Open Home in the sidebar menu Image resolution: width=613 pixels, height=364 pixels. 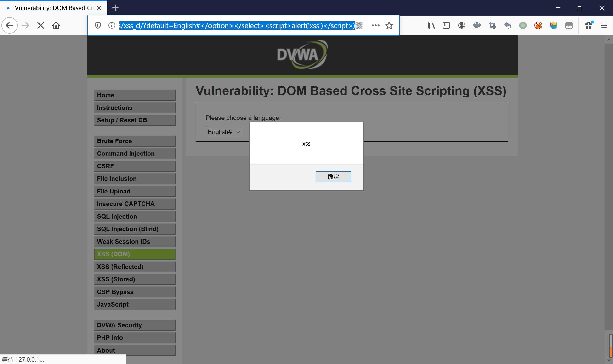pyautogui.click(x=135, y=95)
